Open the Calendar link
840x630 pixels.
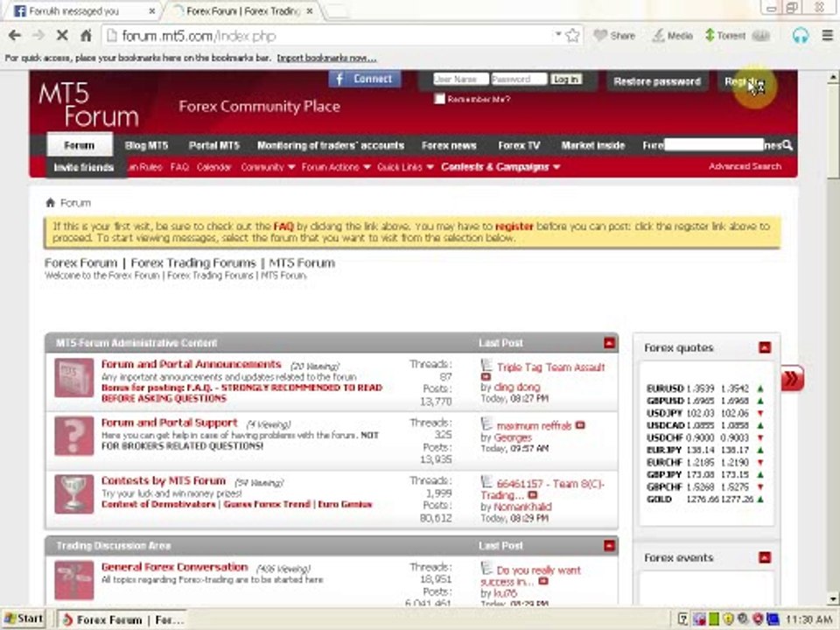213,167
